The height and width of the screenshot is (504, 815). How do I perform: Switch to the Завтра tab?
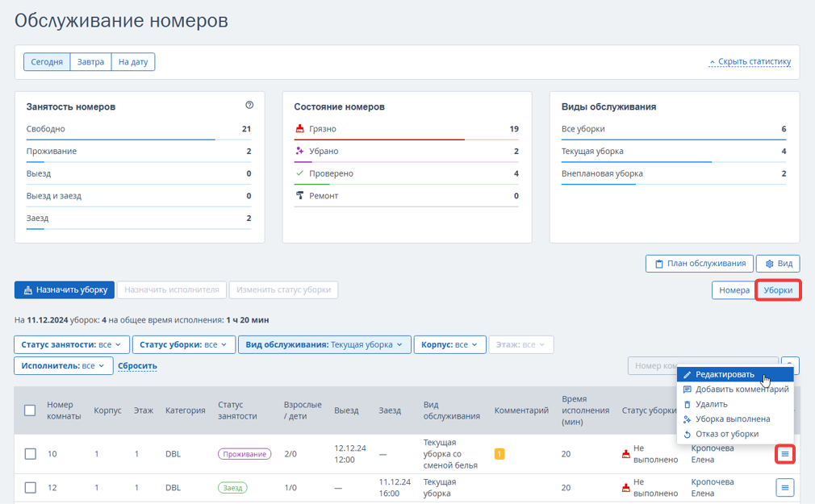click(90, 62)
